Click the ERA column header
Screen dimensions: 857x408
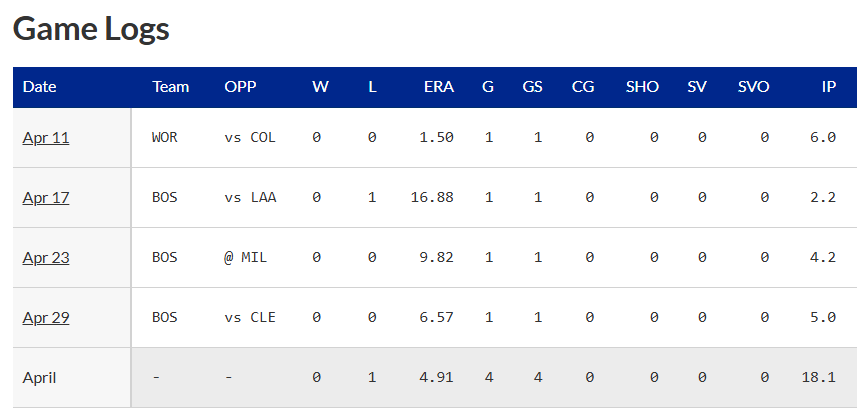pos(438,87)
